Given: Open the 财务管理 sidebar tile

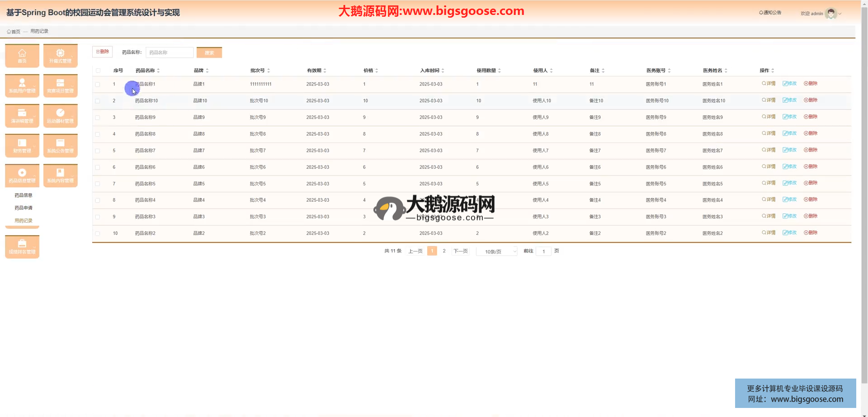Looking at the screenshot, I should [x=22, y=145].
